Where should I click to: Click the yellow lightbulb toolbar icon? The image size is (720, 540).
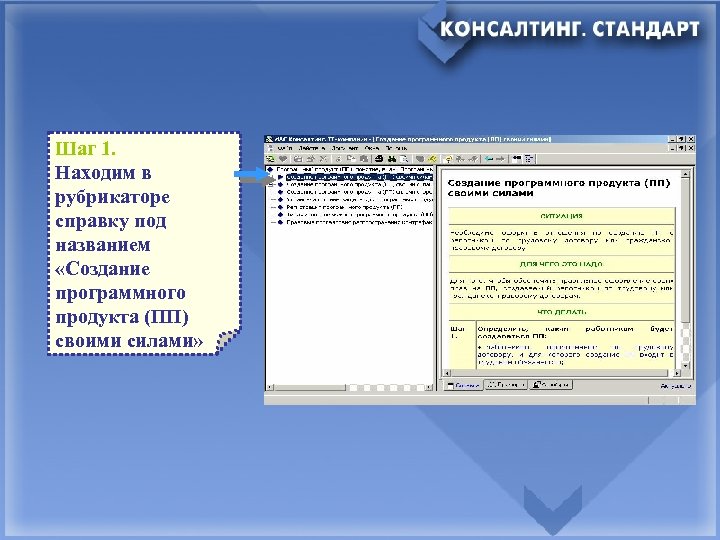(x=448, y=159)
